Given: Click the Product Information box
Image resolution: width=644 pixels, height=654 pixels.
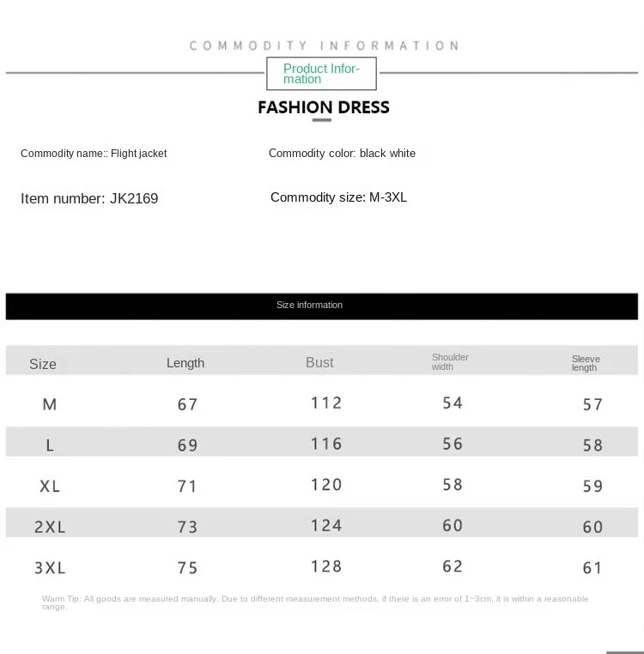Looking at the screenshot, I should 321,74.
